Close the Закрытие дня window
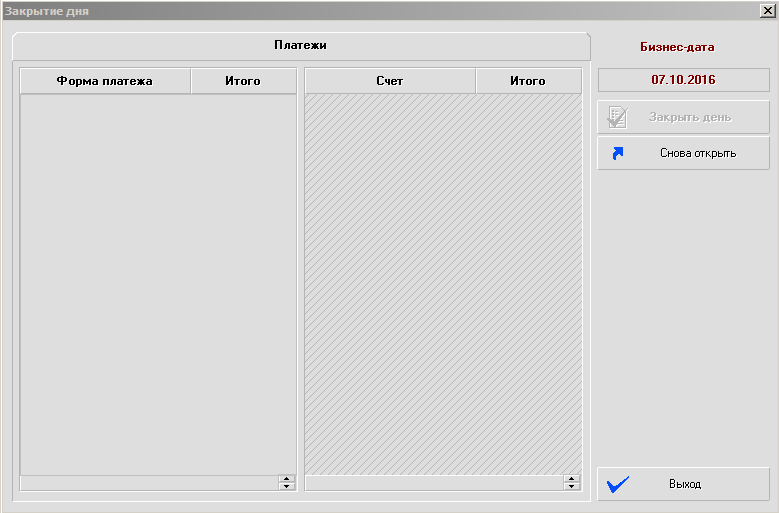 tap(766, 9)
